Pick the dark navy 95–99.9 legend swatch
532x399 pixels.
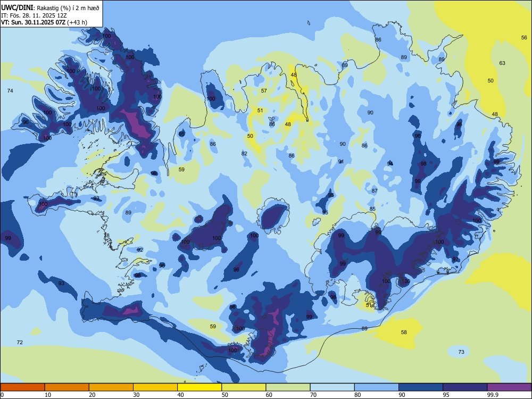[465, 387]
